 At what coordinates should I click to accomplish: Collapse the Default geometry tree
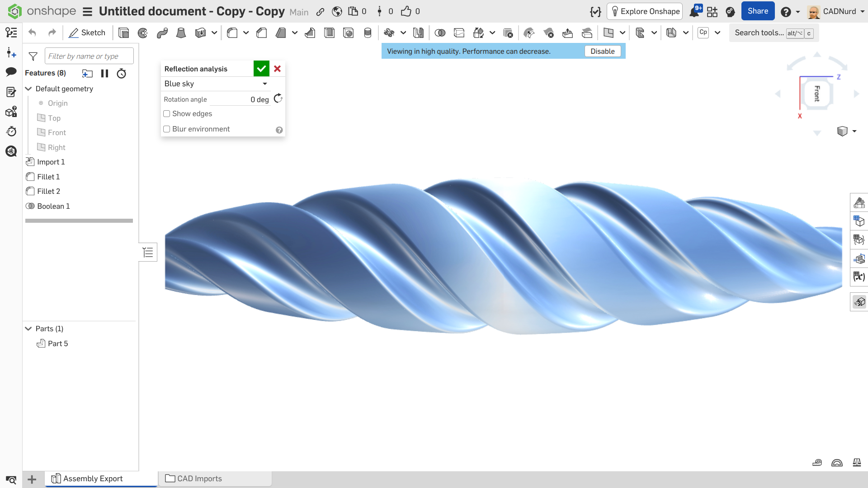coord(28,89)
